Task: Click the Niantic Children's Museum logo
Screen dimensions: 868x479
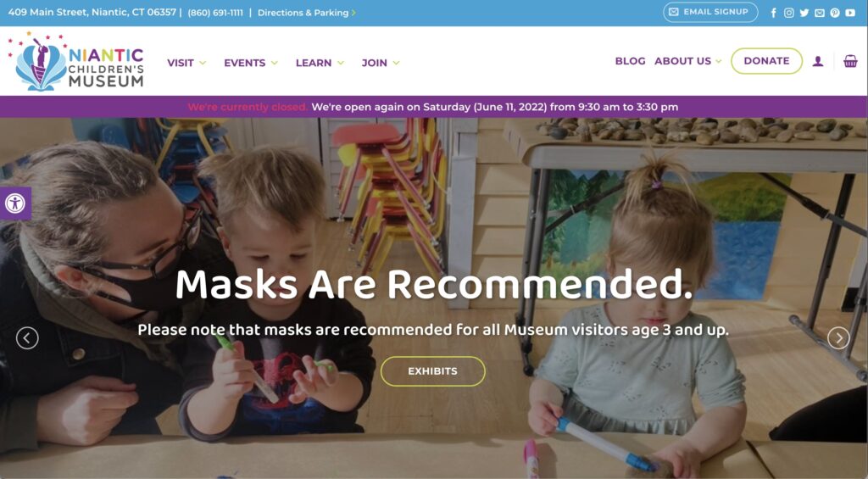Action: pyautogui.click(x=76, y=62)
